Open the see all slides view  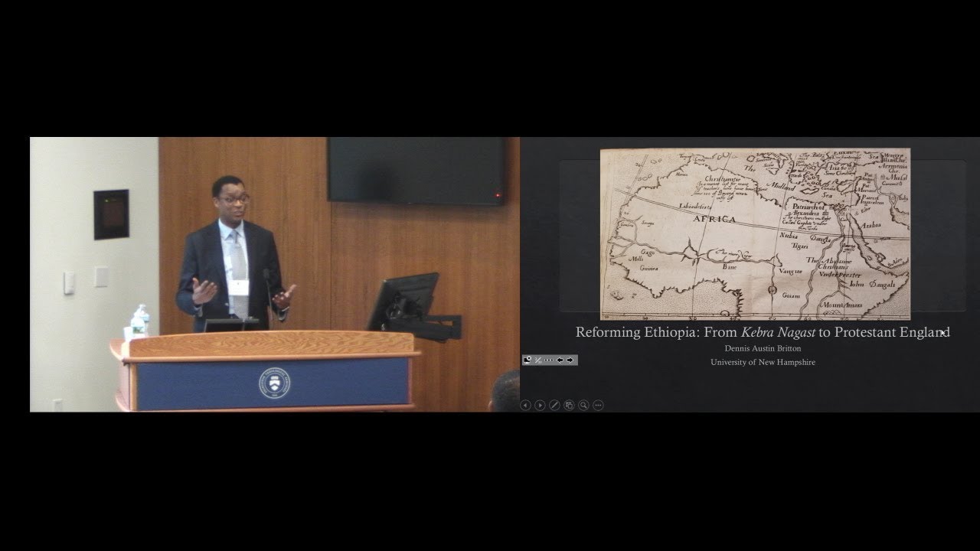569,405
